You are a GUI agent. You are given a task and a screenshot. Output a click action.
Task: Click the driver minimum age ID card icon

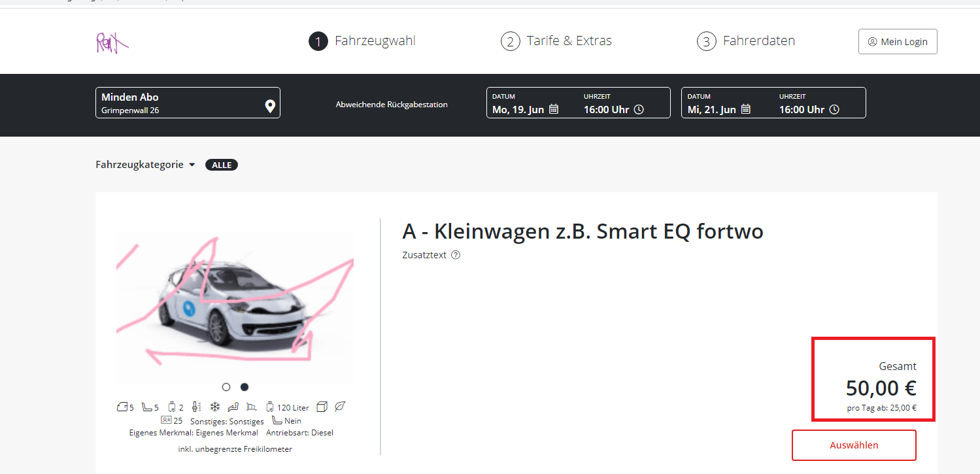pyautogui.click(x=166, y=420)
